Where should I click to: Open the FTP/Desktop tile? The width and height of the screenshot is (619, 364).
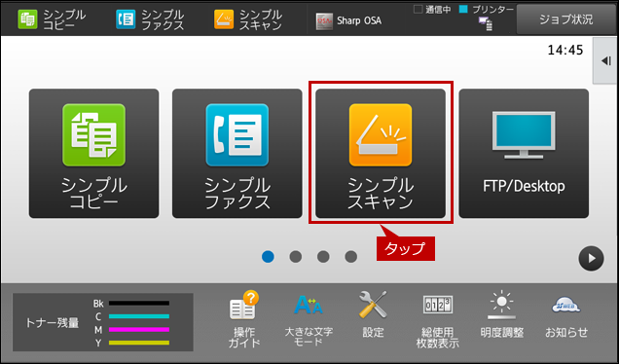(x=524, y=153)
